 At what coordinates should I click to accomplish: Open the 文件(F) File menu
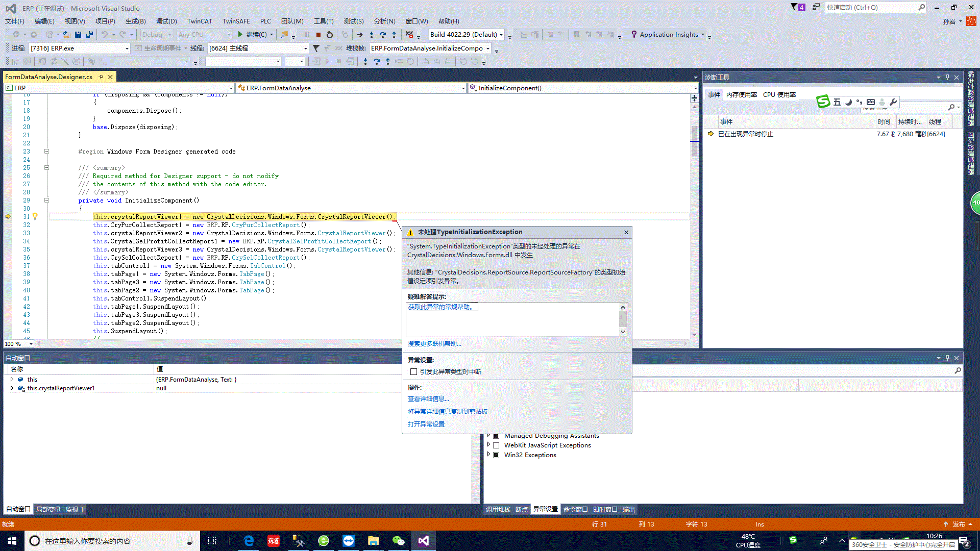click(x=15, y=21)
